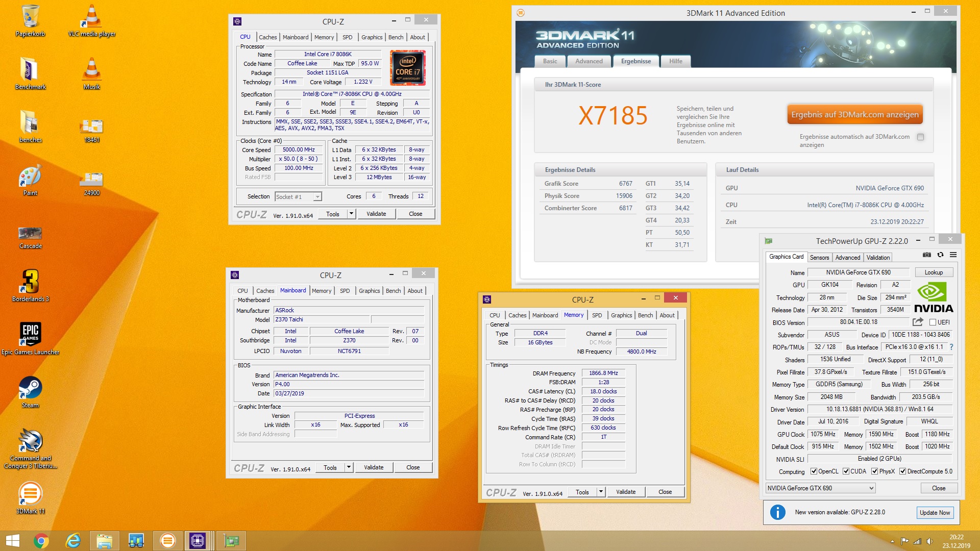Open the benches desktop folder
This screenshot has height=551, width=980.
[30, 127]
